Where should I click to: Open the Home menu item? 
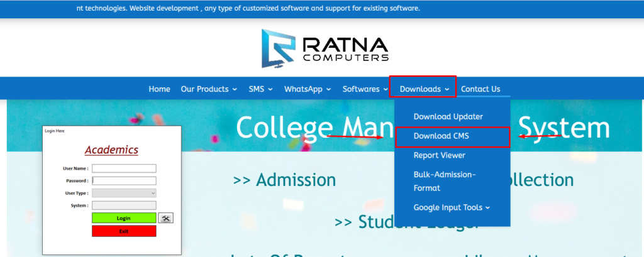[159, 89]
